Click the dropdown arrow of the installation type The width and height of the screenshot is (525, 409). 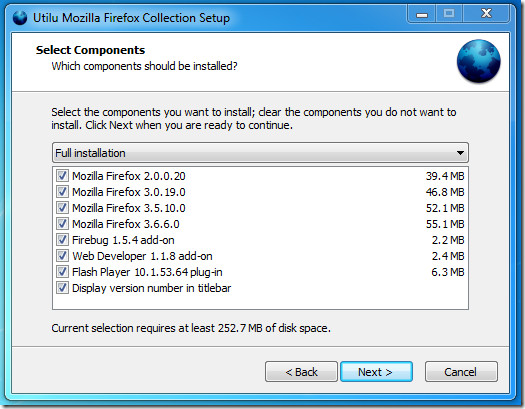click(x=460, y=153)
